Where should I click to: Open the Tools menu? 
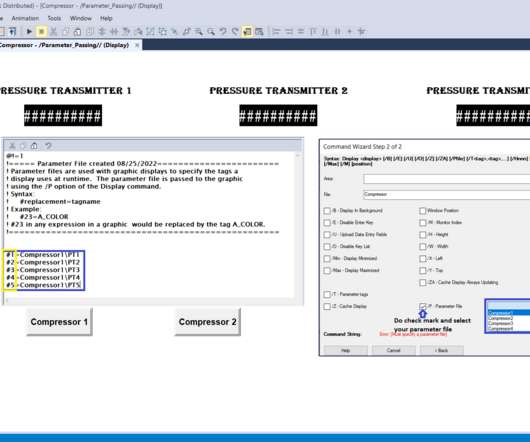click(54, 18)
